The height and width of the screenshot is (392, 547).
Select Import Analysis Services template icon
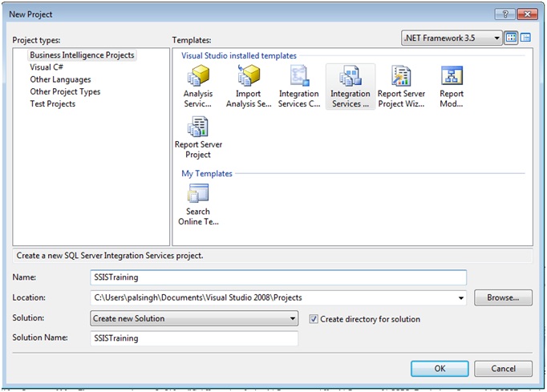point(248,79)
